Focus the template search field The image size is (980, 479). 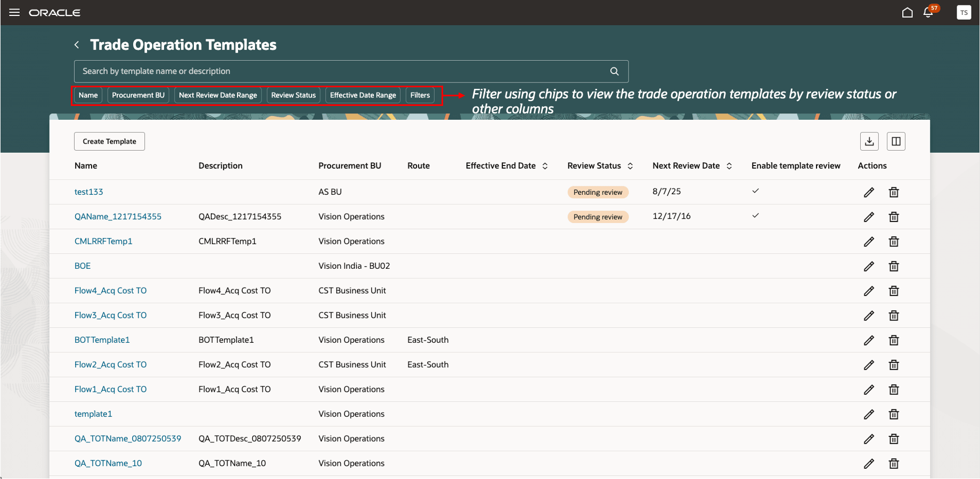pyautogui.click(x=341, y=71)
